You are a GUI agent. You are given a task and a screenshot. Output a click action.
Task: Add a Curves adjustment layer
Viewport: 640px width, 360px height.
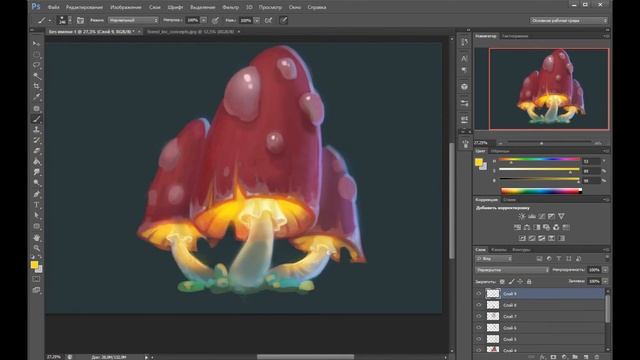pyautogui.click(x=542, y=216)
